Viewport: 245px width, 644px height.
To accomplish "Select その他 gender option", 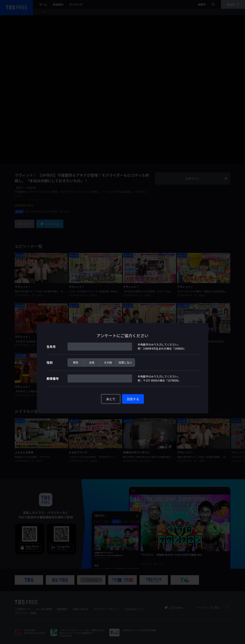I will 108,362.
